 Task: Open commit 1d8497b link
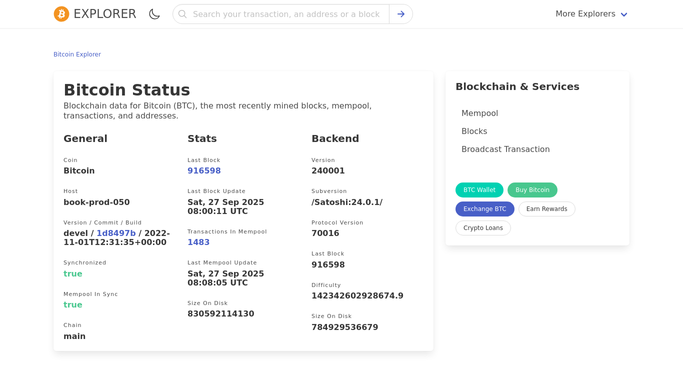point(116,233)
